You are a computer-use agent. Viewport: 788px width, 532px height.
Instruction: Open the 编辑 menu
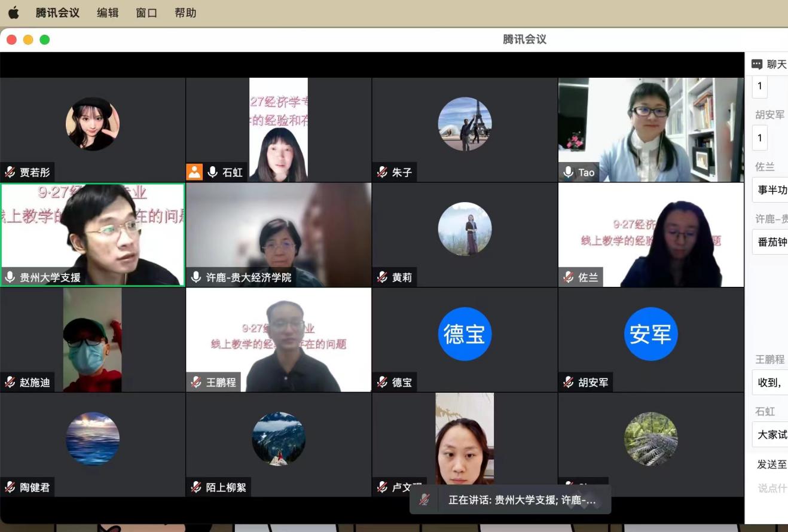coord(108,13)
